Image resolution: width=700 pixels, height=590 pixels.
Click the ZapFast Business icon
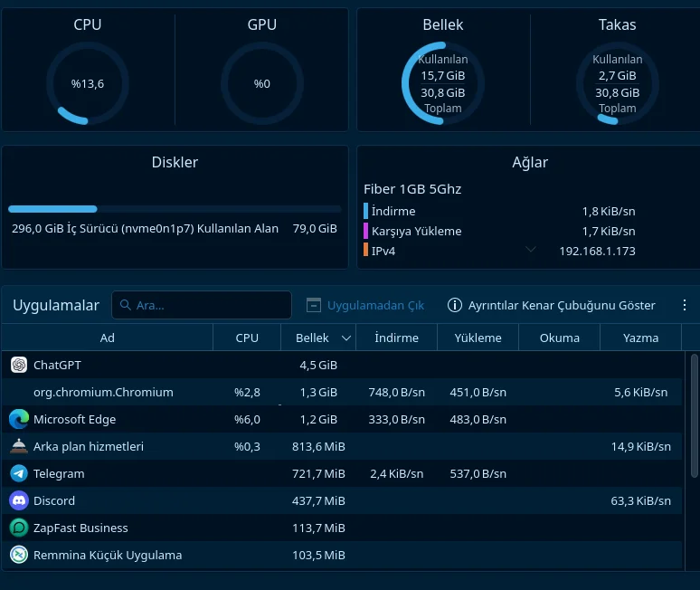pyautogui.click(x=19, y=528)
